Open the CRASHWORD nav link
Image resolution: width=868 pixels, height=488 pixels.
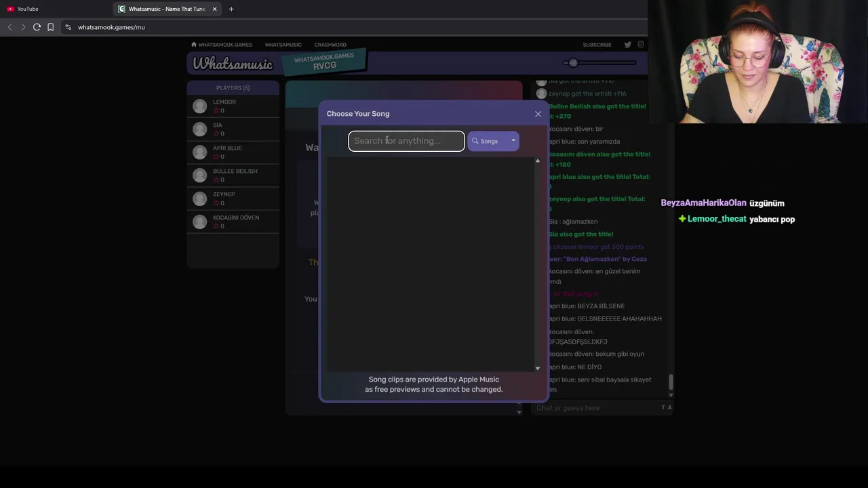(x=330, y=45)
